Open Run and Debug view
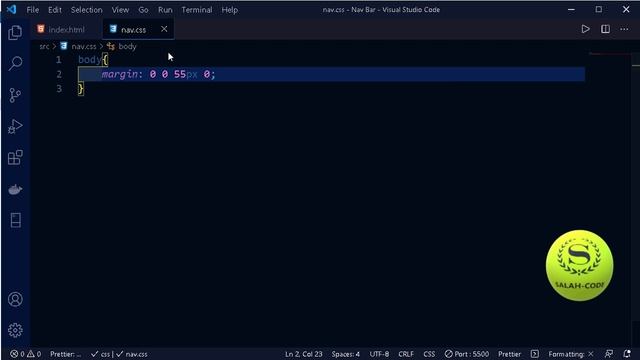640x360 pixels. point(15,127)
